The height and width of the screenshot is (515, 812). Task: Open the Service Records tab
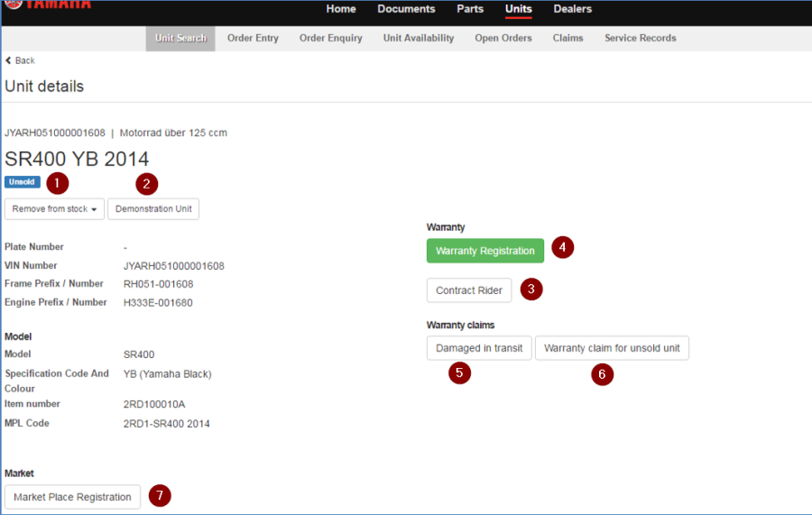640,38
